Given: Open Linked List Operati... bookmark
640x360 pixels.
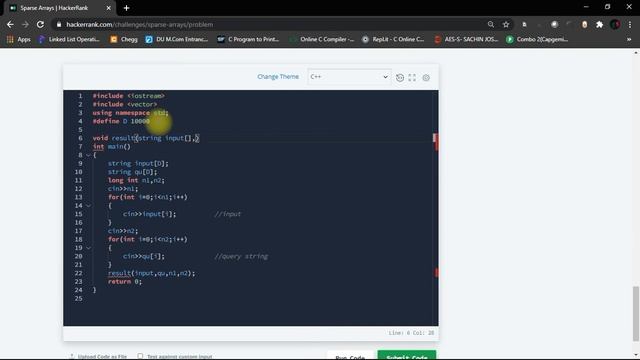Looking at the screenshot, I should click(x=69, y=39).
